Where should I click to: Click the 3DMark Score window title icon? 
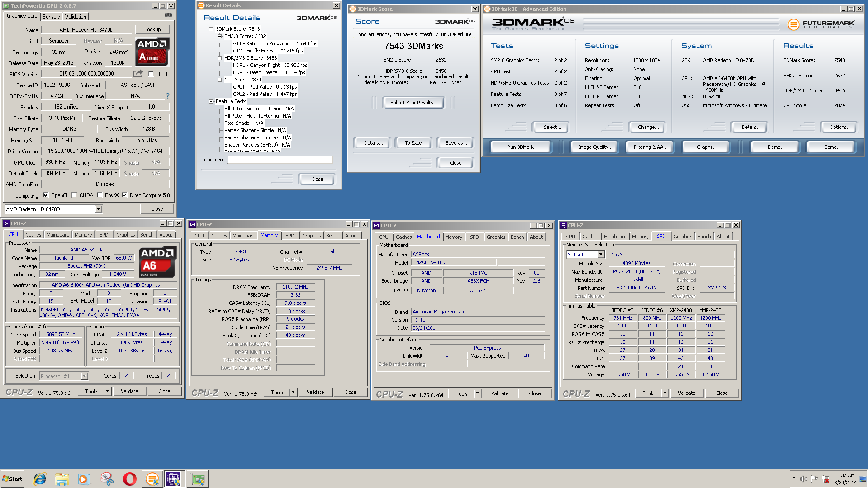(x=353, y=9)
